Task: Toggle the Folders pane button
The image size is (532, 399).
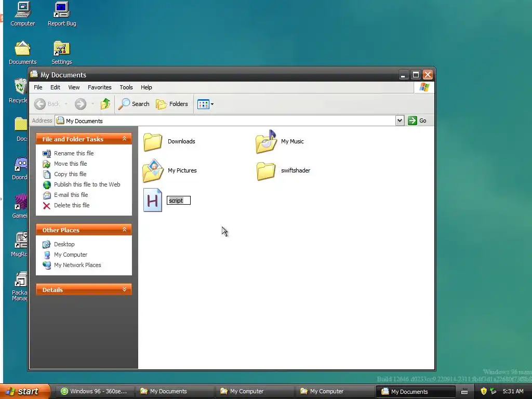Action: 172,104
